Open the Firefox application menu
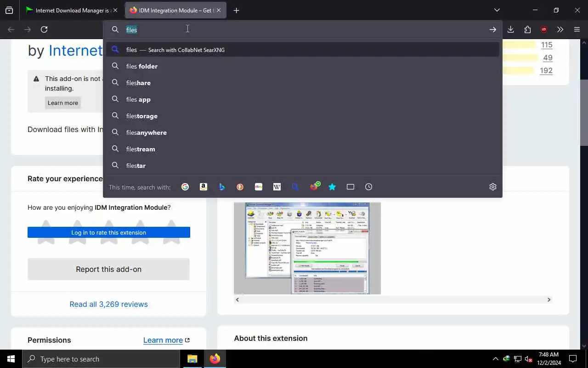Screen dimensions: 588x368 (577, 29)
